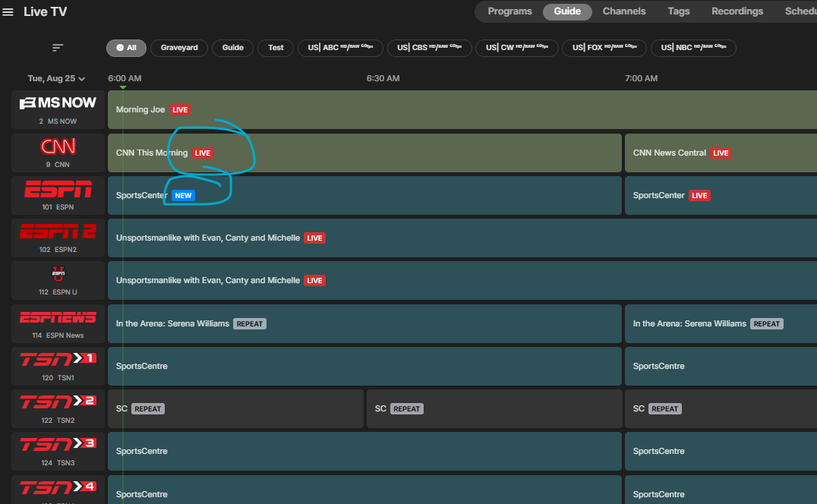Toggle the US| ABC filter chip
Screen dimensions: 817x504
[340, 48]
